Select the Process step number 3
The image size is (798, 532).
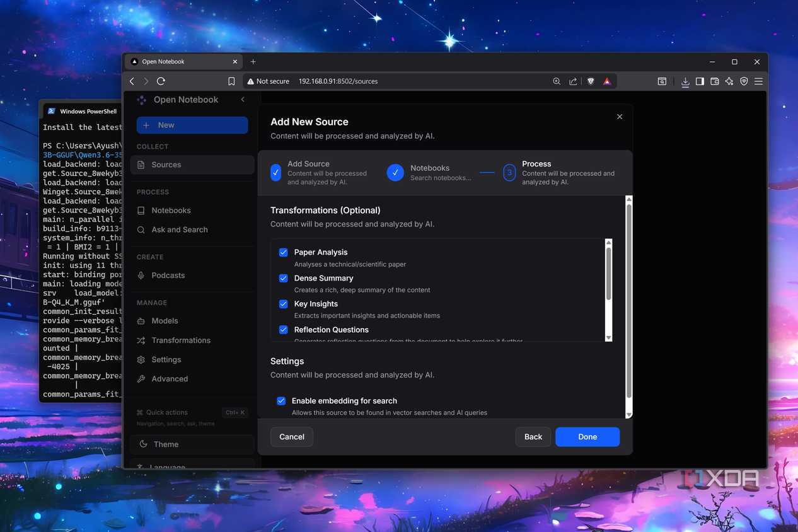point(509,172)
